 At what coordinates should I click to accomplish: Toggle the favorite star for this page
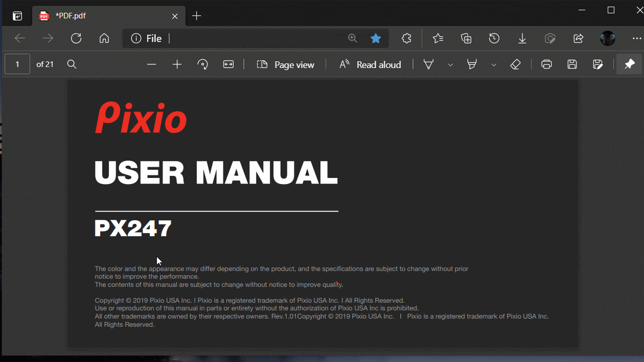(x=376, y=38)
